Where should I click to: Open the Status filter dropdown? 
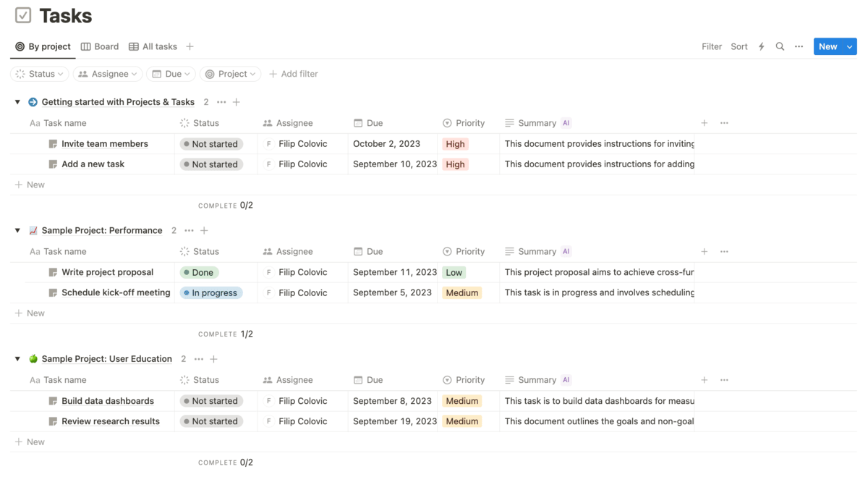click(x=40, y=74)
